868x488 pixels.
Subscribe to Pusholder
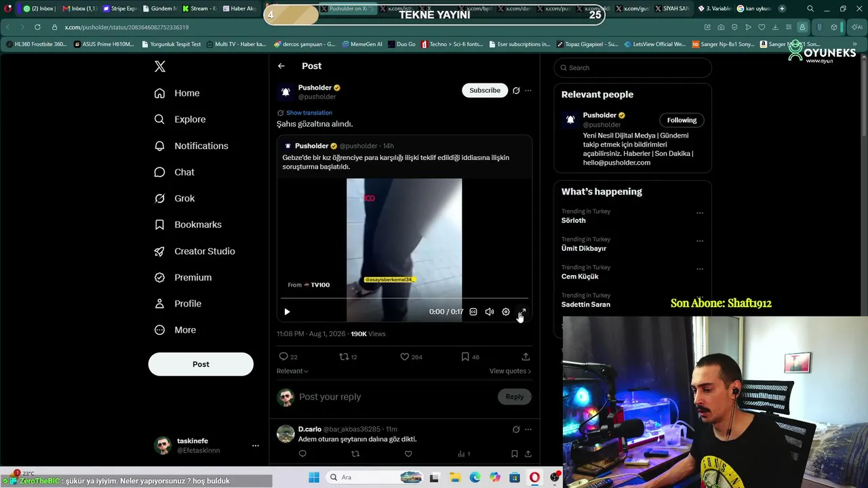[x=485, y=90]
